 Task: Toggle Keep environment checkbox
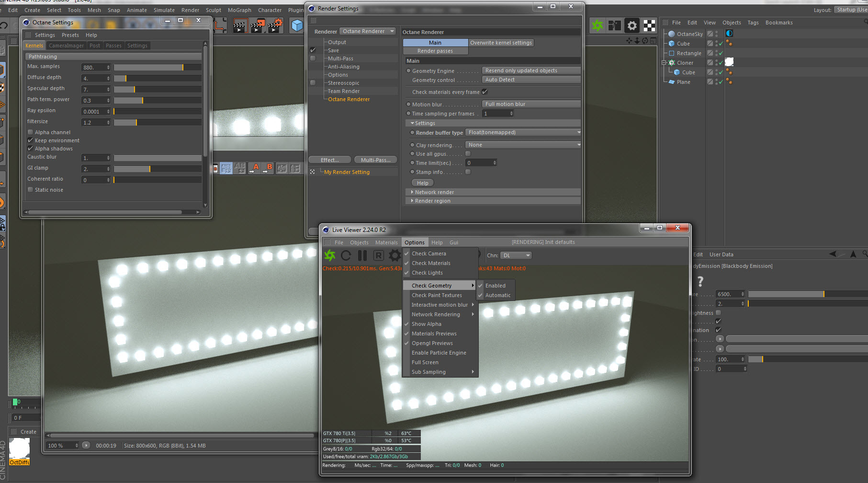pyautogui.click(x=31, y=140)
